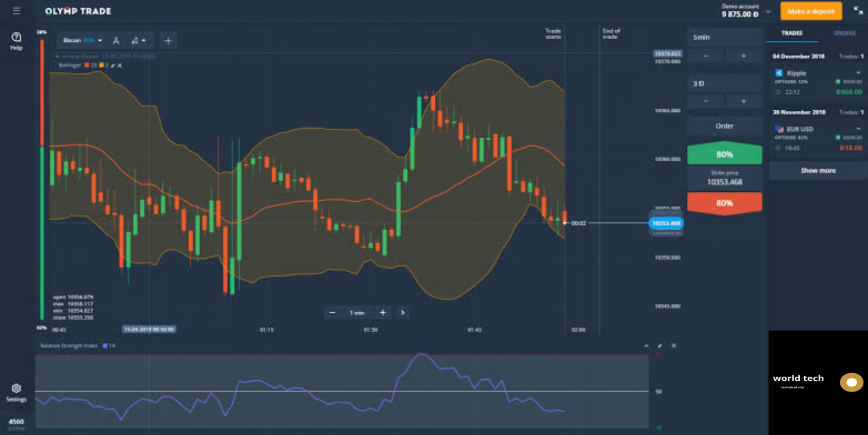Click the Ripple trade time 22:12
868x435 pixels.
[792, 92]
